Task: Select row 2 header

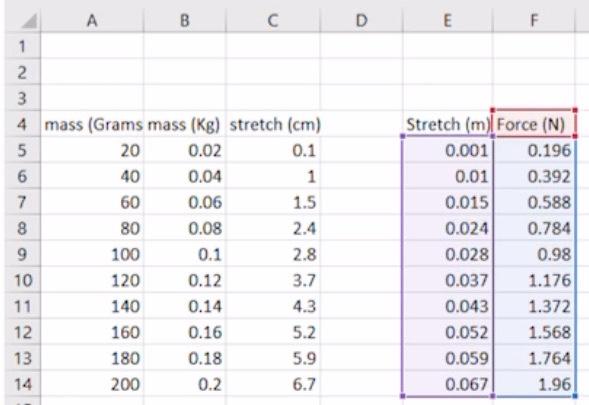Action: coord(22,72)
